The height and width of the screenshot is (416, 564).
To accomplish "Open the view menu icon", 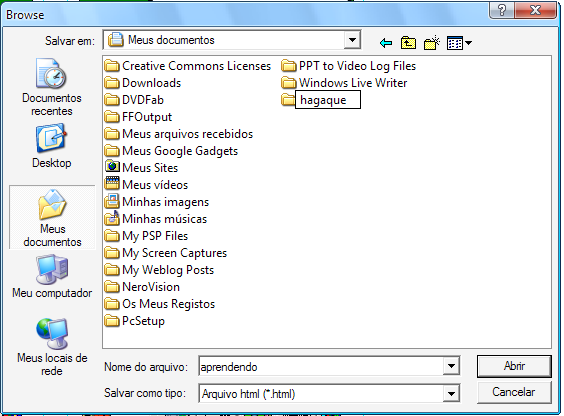I will [459, 43].
